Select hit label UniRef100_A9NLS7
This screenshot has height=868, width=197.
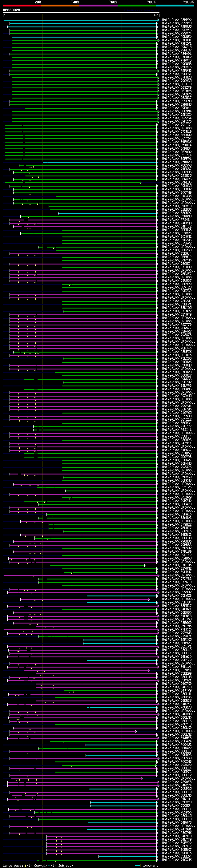177,50
